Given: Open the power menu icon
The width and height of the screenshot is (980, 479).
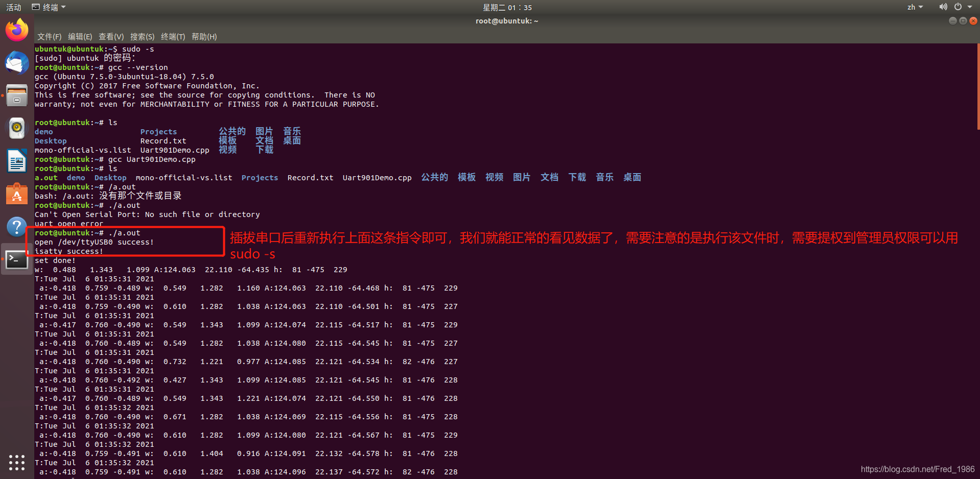Looking at the screenshot, I should click(958, 7).
